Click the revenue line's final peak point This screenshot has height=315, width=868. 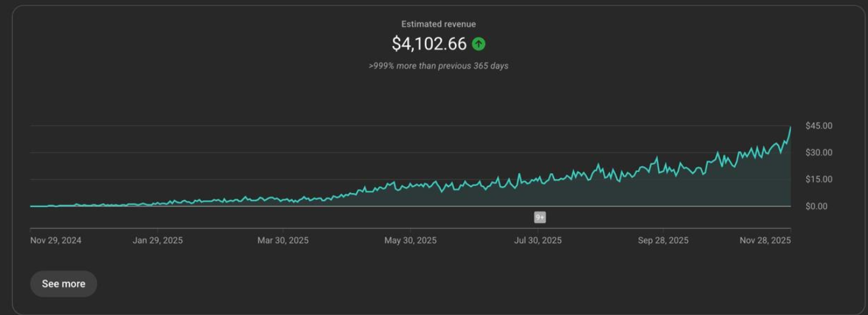click(790, 128)
